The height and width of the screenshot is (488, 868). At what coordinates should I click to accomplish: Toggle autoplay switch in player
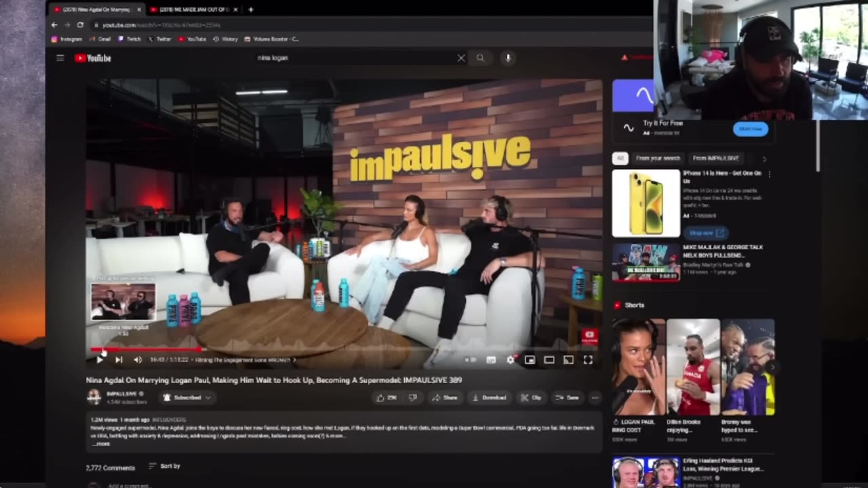pos(471,360)
